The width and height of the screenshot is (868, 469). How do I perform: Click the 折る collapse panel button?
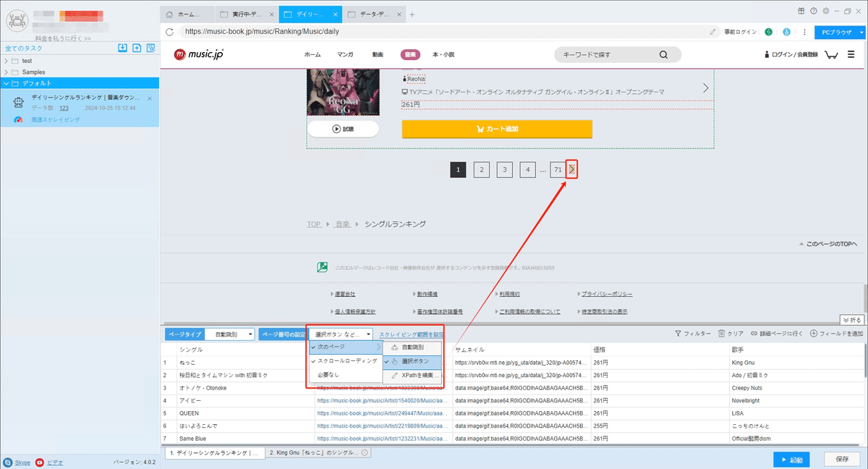[x=852, y=319]
